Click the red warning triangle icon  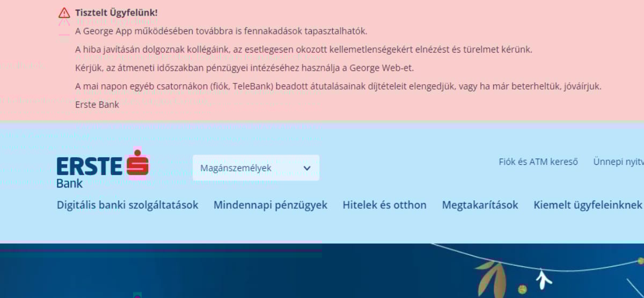click(x=64, y=12)
